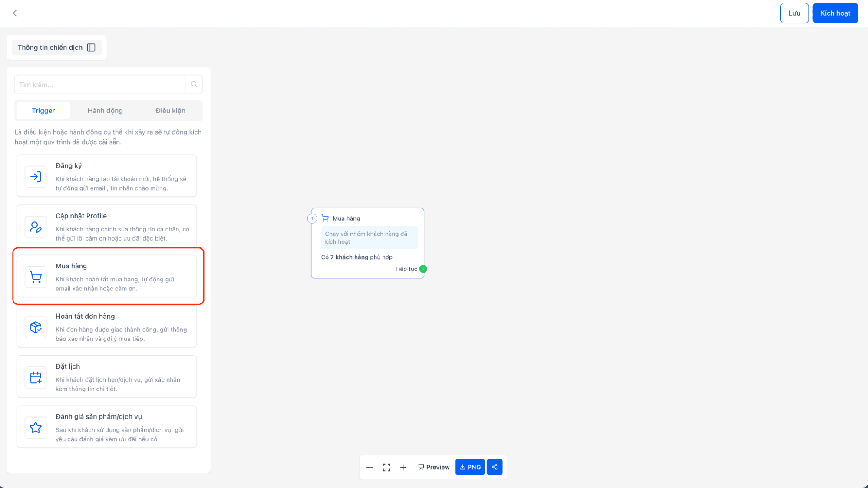Switch to the 'Hành động' tab
Image resolution: width=868 pixels, height=488 pixels.
105,110
